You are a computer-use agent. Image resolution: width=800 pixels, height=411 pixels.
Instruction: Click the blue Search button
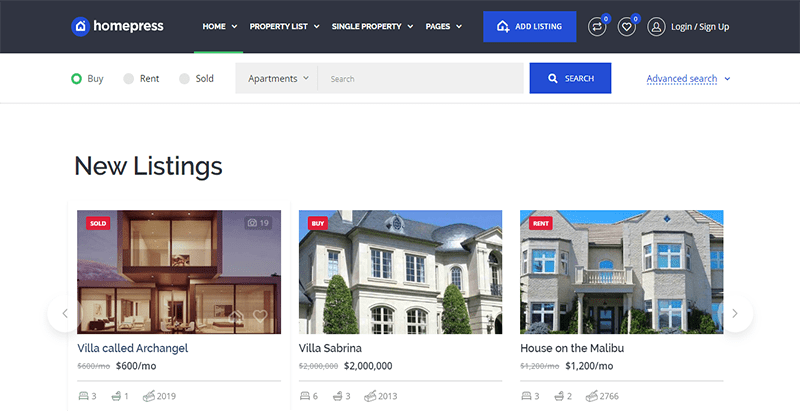click(x=570, y=78)
